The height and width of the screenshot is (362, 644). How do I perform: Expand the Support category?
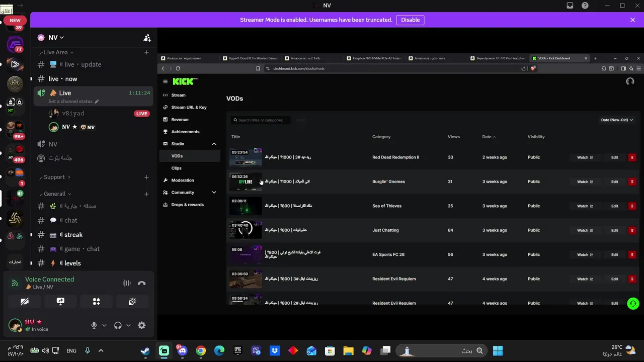pyautogui.click(x=57, y=177)
